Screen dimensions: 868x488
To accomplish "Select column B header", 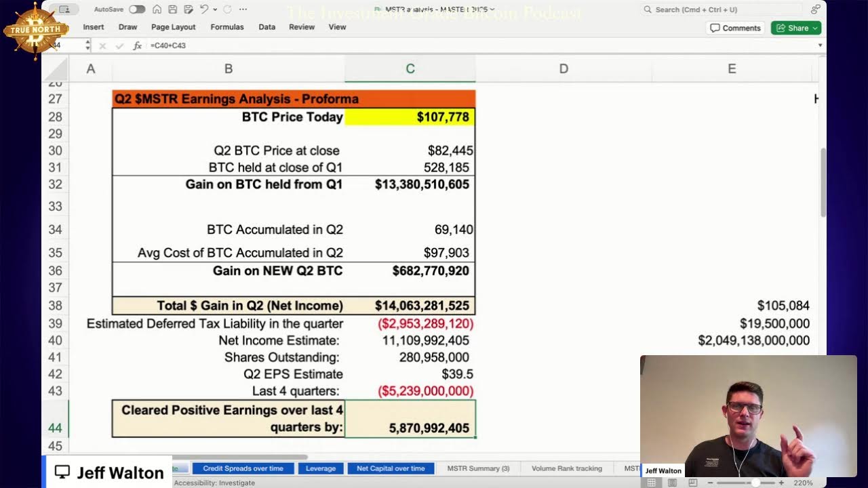I will [x=229, y=68].
